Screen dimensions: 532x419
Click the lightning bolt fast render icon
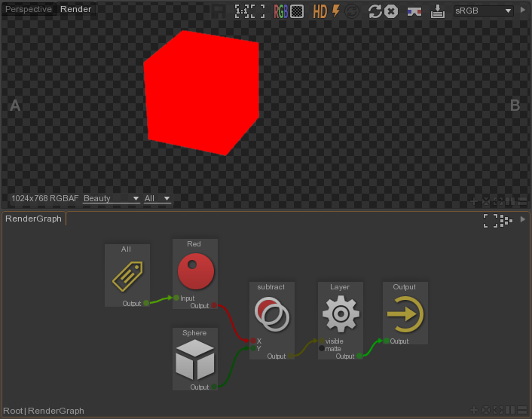click(336, 11)
